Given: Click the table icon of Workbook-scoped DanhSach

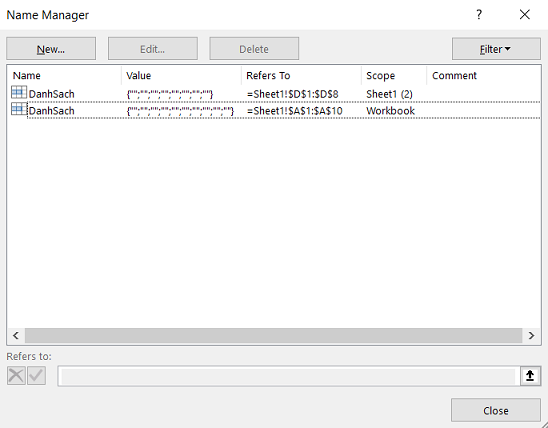Looking at the screenshot, I should coord(19,110).
